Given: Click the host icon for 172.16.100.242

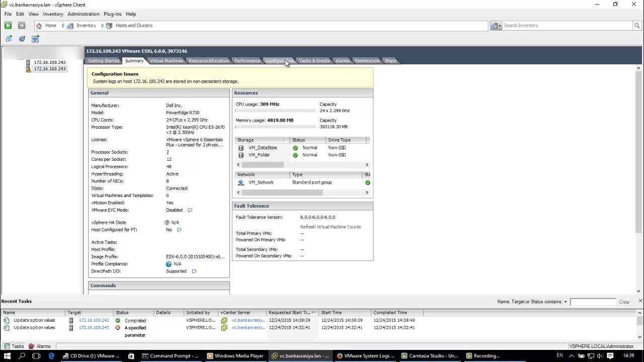Looking at the screenshot, I should (x=29, y=62).
